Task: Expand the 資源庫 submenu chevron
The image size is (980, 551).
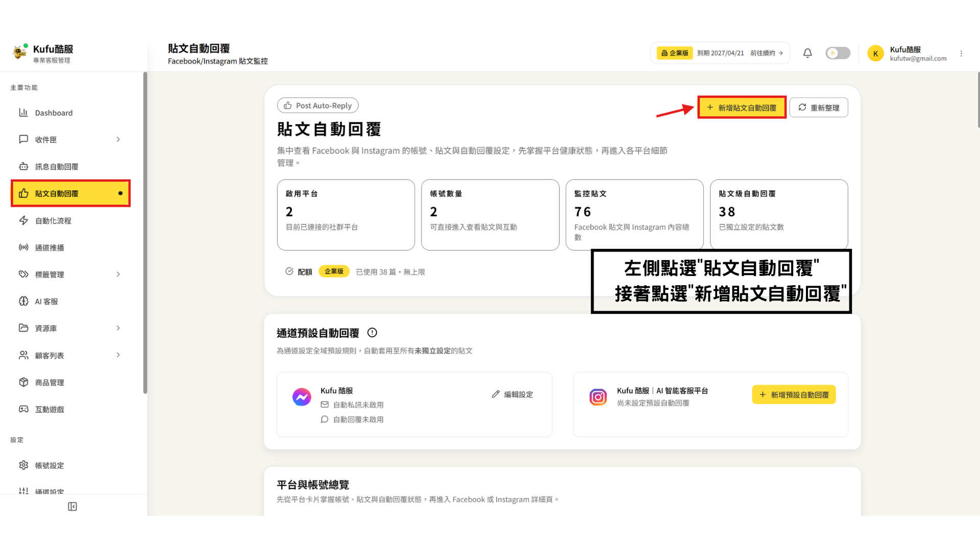Action: (x=118, y=328)
